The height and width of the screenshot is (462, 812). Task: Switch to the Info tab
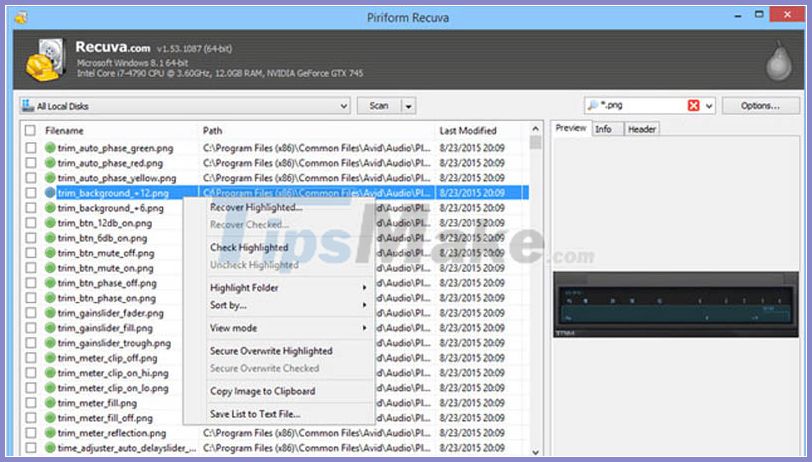[607, 129]
